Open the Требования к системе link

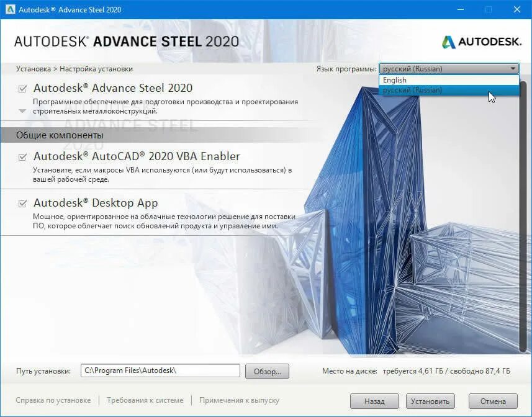[x=145, y=400]
